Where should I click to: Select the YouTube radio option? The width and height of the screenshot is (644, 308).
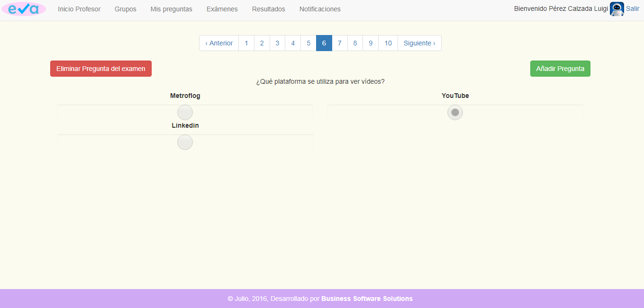pyautogui.click(x=455, y=113)
